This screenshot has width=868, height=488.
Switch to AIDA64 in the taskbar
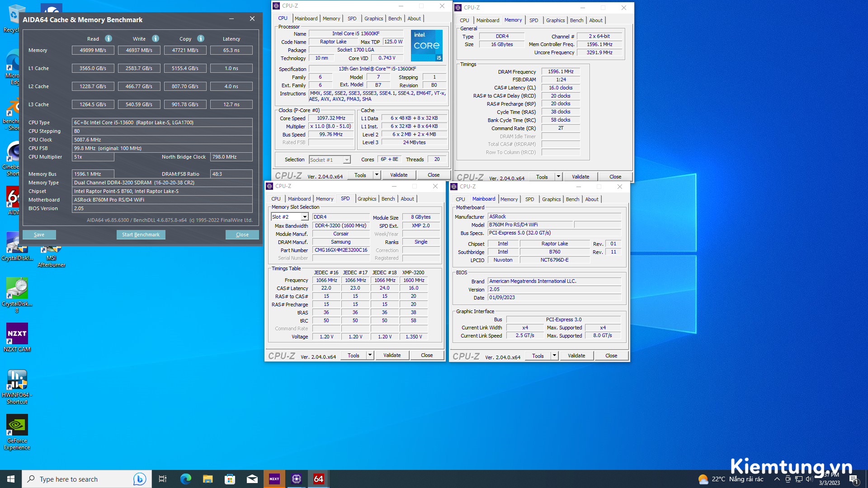click(x=319, y=479)
